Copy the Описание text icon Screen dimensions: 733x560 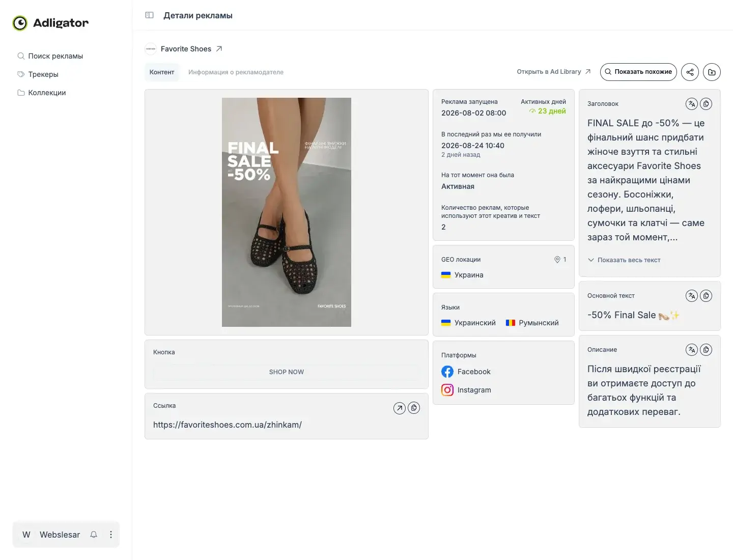(706, 350)
